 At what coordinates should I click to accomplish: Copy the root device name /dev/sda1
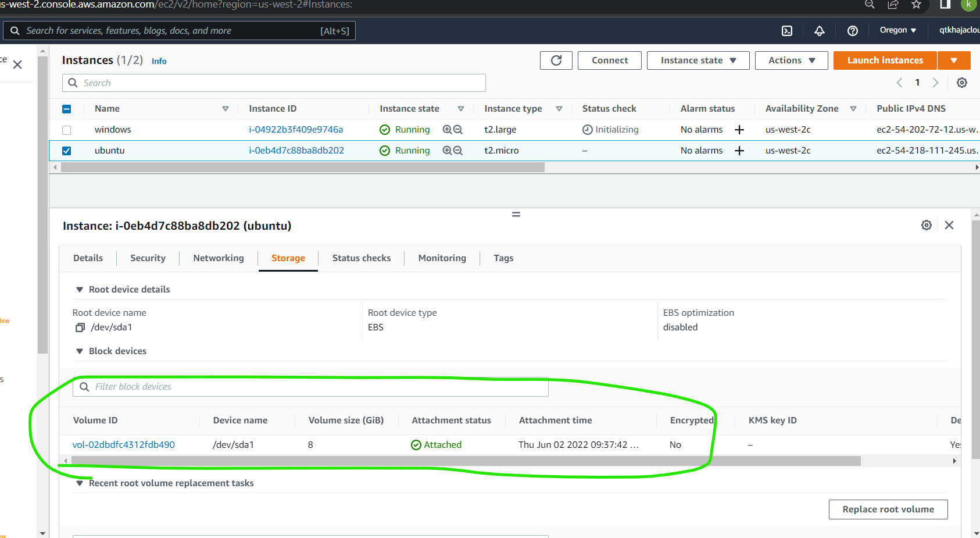(x=80, y=327)
